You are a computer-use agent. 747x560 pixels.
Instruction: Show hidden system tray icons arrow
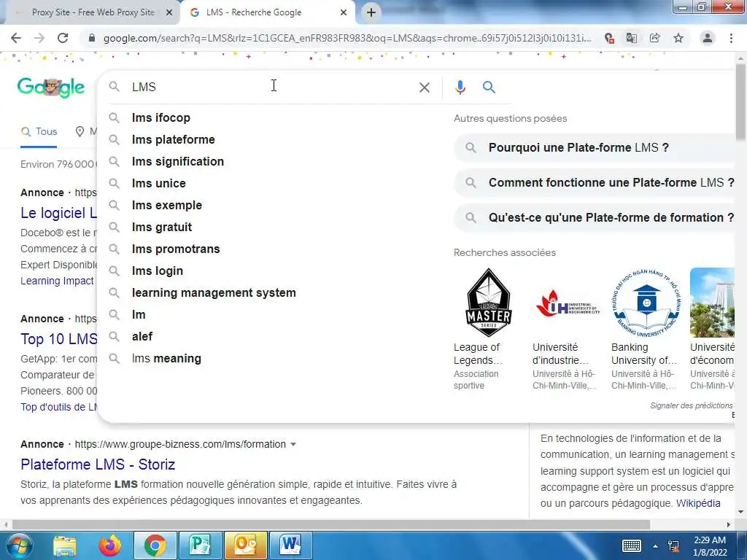point(656,546)
